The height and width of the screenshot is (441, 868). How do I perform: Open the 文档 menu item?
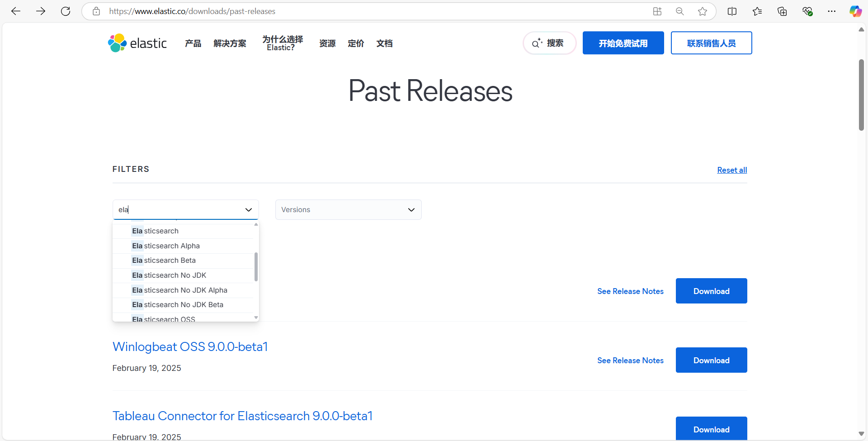click(384, 43)
